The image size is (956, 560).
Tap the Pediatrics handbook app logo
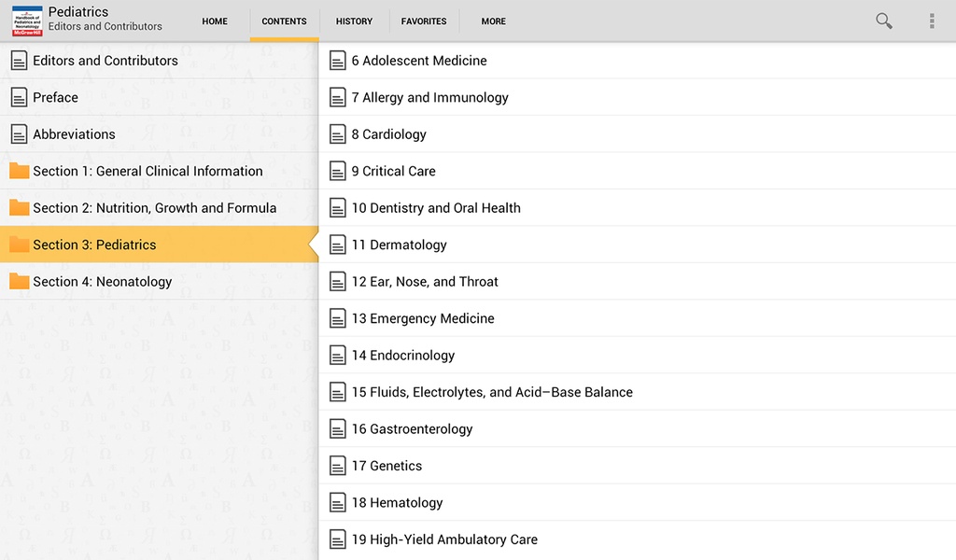point(27,21)
